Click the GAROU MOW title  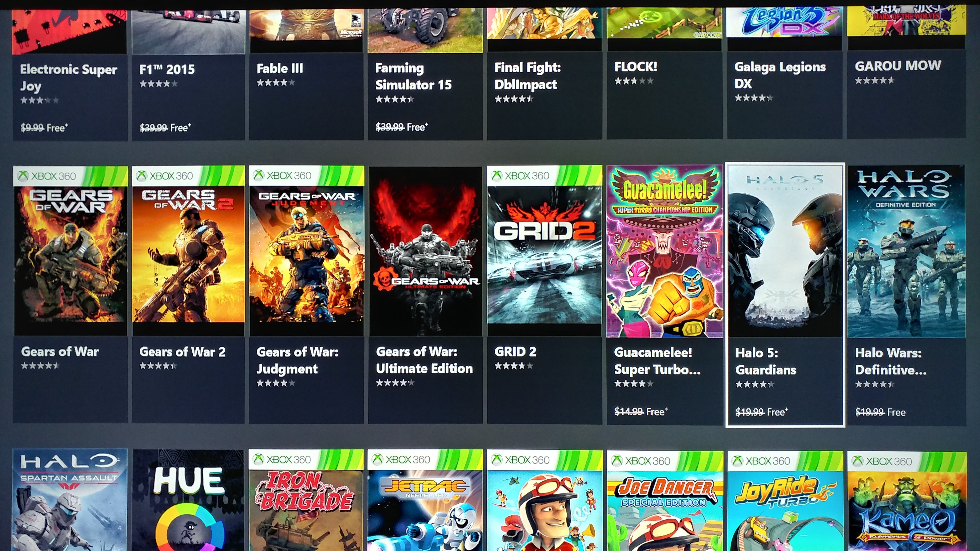pyautogui.click(x=898, y=66)
